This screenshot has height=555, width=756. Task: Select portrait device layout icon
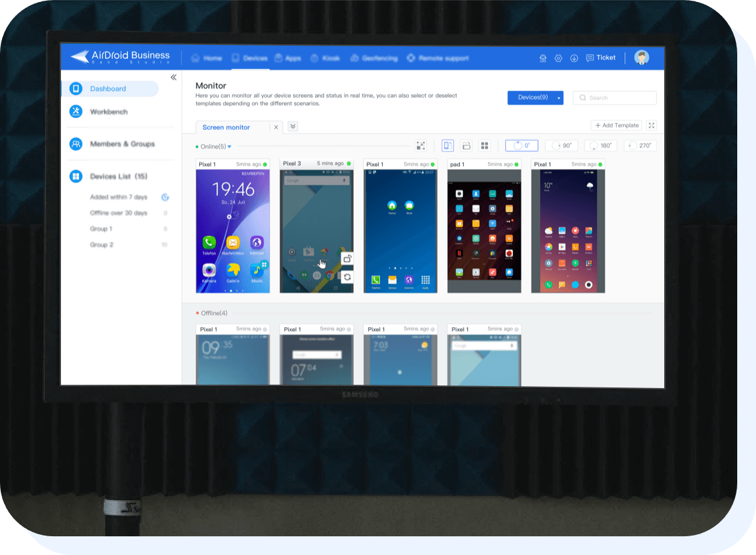pyautogui.click(x=448, y=145)
